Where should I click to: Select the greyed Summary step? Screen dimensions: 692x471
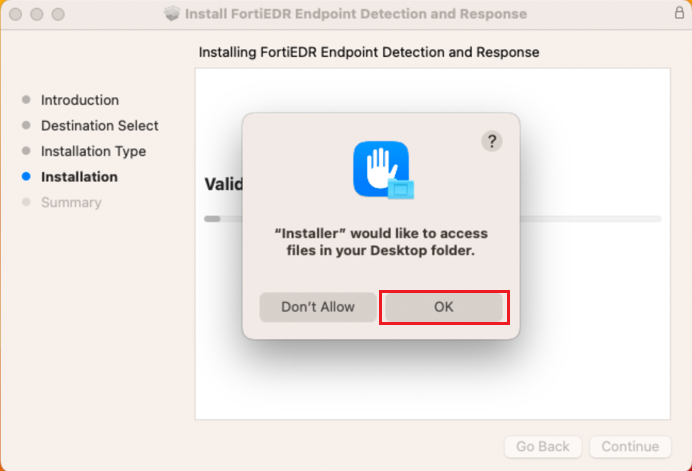pos(71,203)
